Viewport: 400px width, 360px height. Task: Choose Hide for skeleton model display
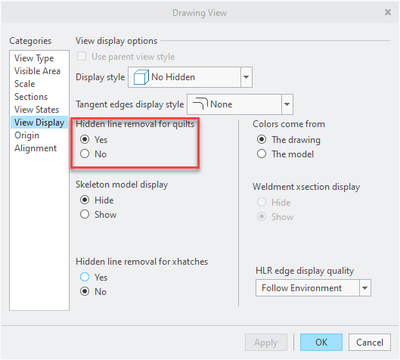click(85, 200)
